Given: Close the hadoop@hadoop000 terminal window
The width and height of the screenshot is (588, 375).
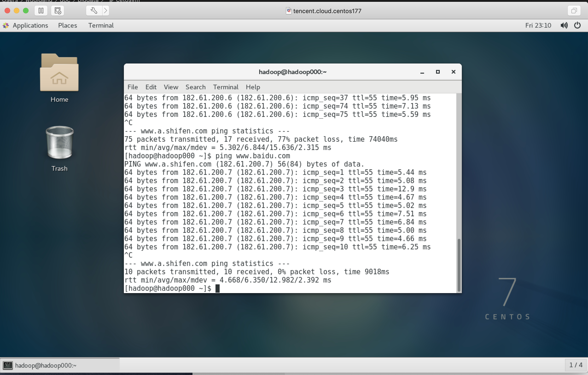Looking at the screenshot, I should 454,72.
